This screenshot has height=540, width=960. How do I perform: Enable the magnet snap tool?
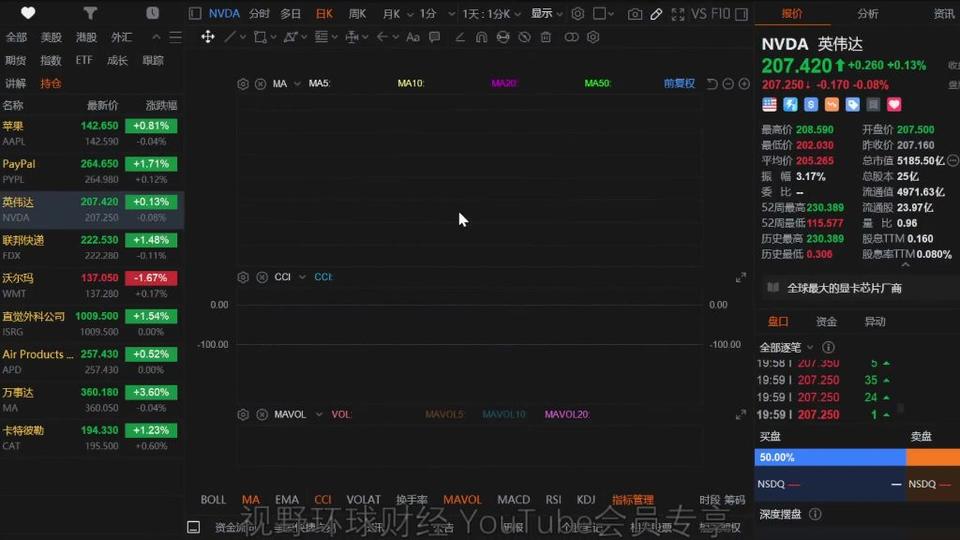pos(482,37)
